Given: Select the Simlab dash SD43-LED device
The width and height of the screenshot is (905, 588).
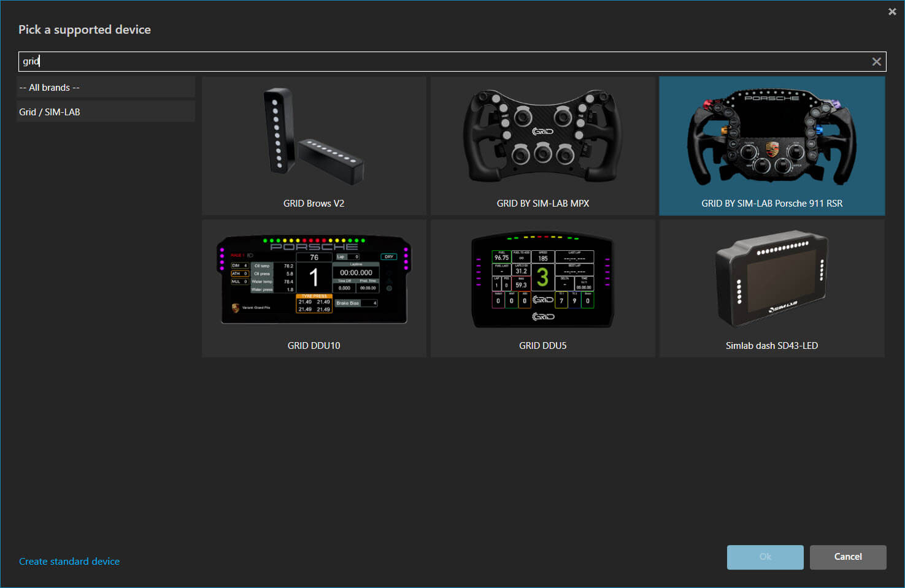Looking at the screenshot, I should pyautogui.click(x=772, y=288).
